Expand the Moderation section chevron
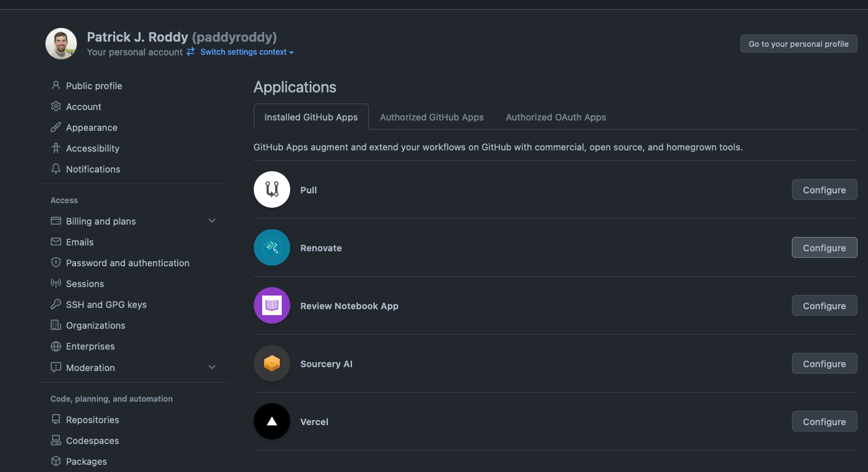Viewport: 868px width, 472px height. pyautogui.click(x=211, y=368)
